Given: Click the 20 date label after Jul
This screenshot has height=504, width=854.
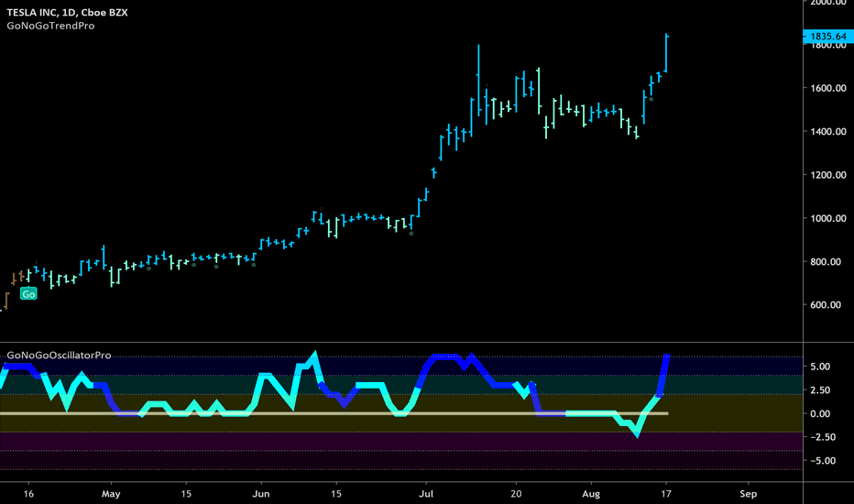Looking at the screenshot, I should tap(516, 494).
